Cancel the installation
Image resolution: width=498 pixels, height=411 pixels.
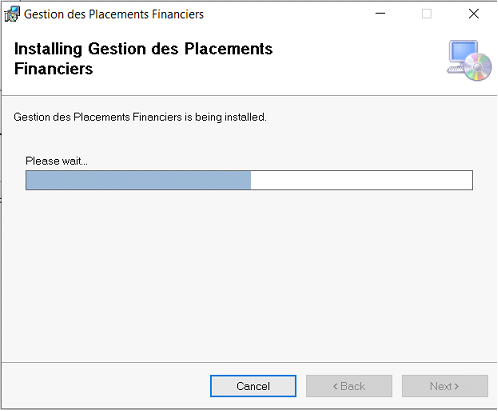(x=253, y=386)
